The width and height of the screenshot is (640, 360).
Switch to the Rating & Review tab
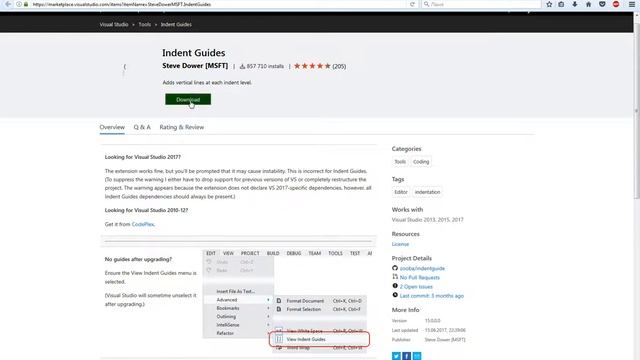(x=182, y=127)
